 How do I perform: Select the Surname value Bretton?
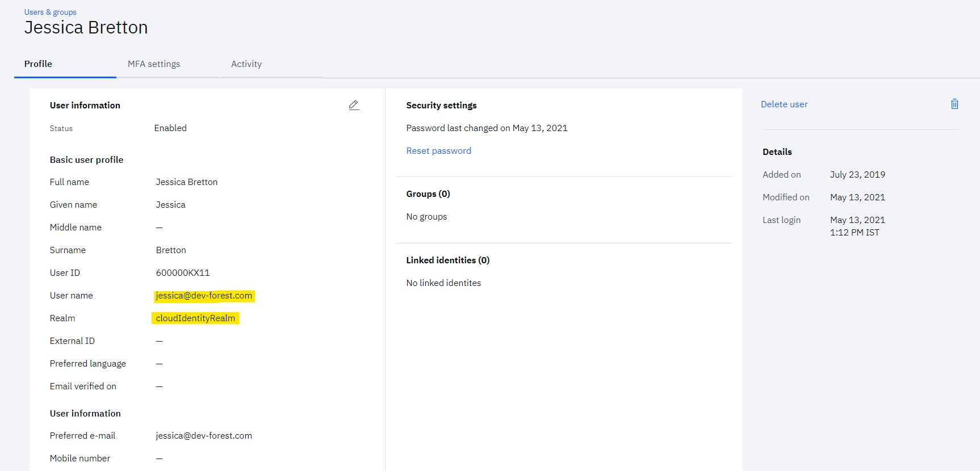171,250
